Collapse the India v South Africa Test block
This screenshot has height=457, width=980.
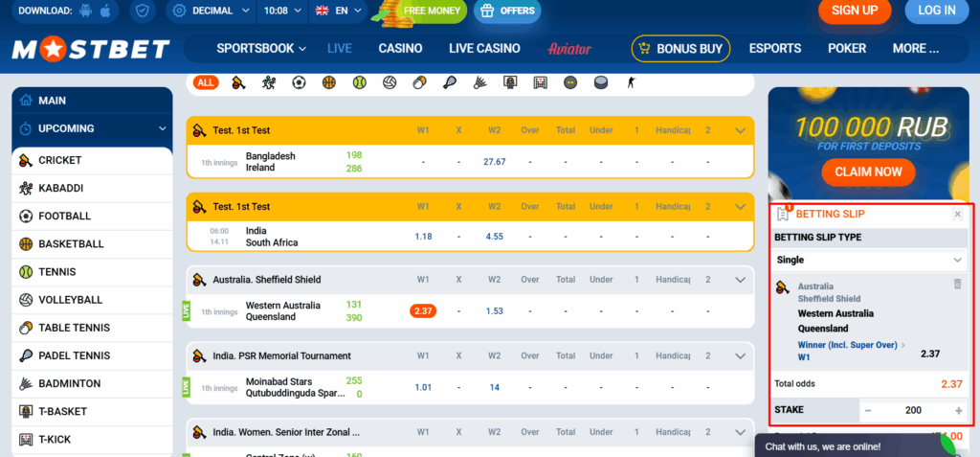[x=741, y=207]
